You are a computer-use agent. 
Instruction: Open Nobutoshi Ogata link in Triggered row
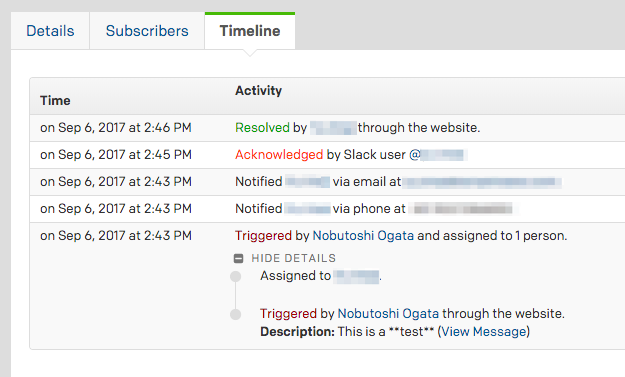coord(363,236)
